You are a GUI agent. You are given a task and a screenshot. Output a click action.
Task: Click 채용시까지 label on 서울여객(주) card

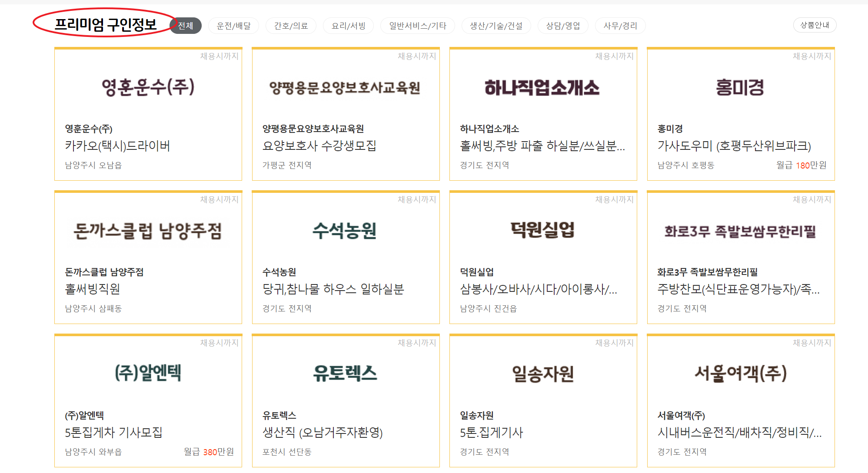(x=812, y=343)
